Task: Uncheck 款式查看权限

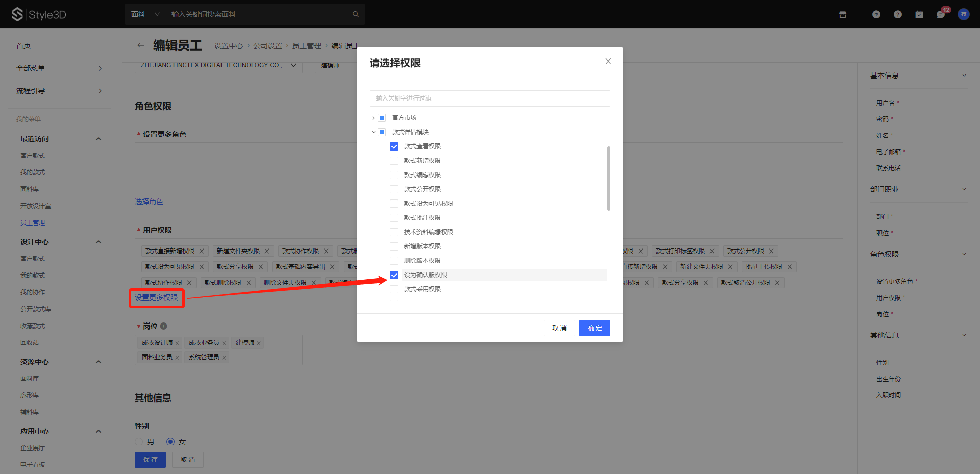Action: (394, 146)
